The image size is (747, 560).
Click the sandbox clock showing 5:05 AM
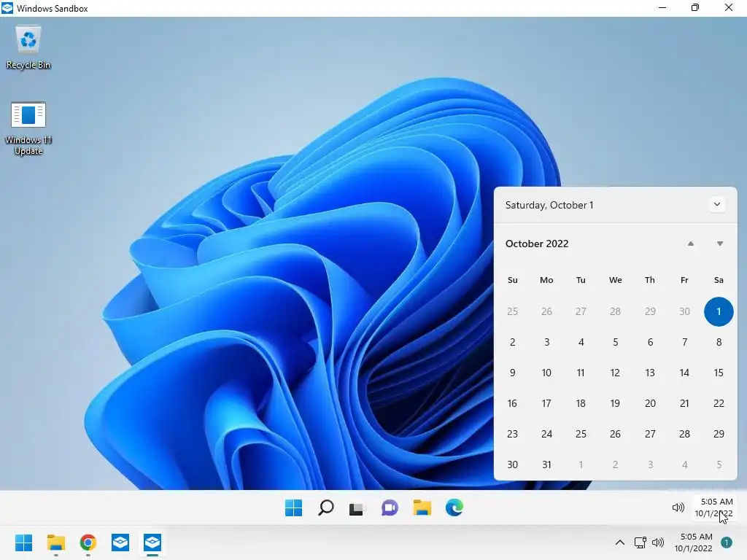(713, 507)
